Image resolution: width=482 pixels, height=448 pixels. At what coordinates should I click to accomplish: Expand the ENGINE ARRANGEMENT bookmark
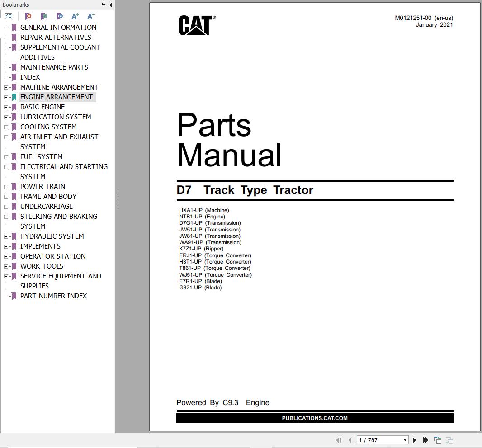[x=6, y=97]
